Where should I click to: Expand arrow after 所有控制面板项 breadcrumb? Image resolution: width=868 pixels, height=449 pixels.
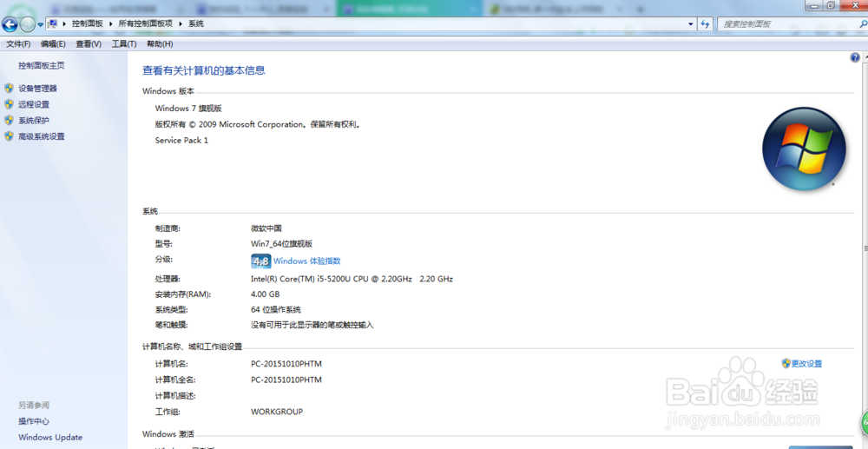[x=181, y=23]
